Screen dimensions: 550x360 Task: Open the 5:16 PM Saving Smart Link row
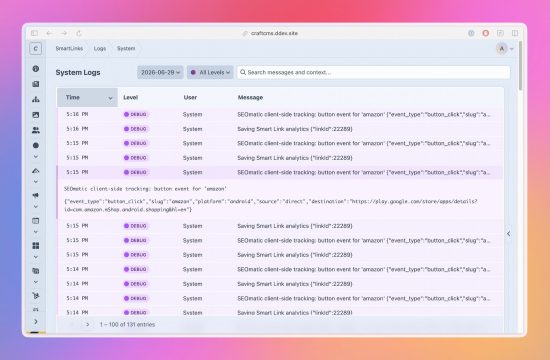pyautogui.click(x=280, y=129)
